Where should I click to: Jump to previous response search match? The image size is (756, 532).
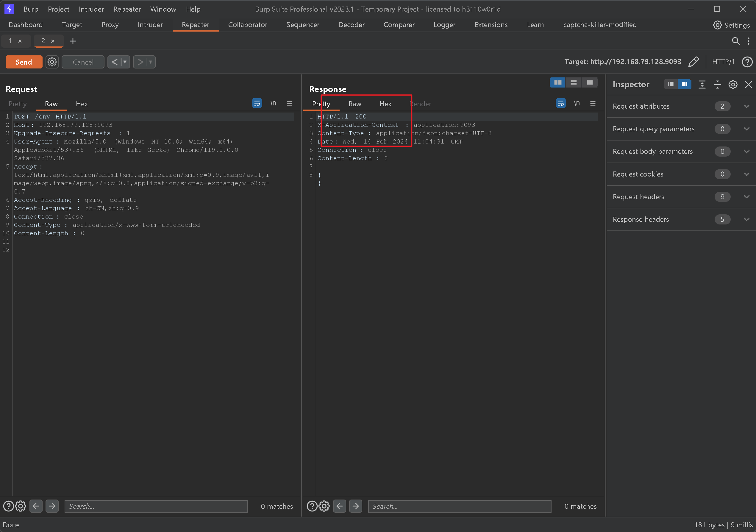point(340,506)
